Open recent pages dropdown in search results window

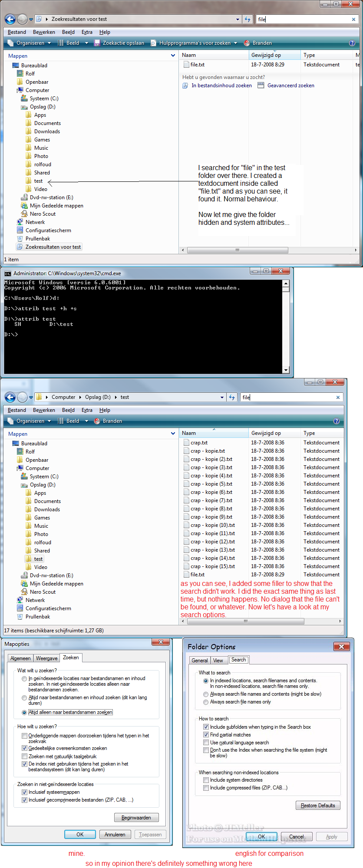click(x=31, y=20)
